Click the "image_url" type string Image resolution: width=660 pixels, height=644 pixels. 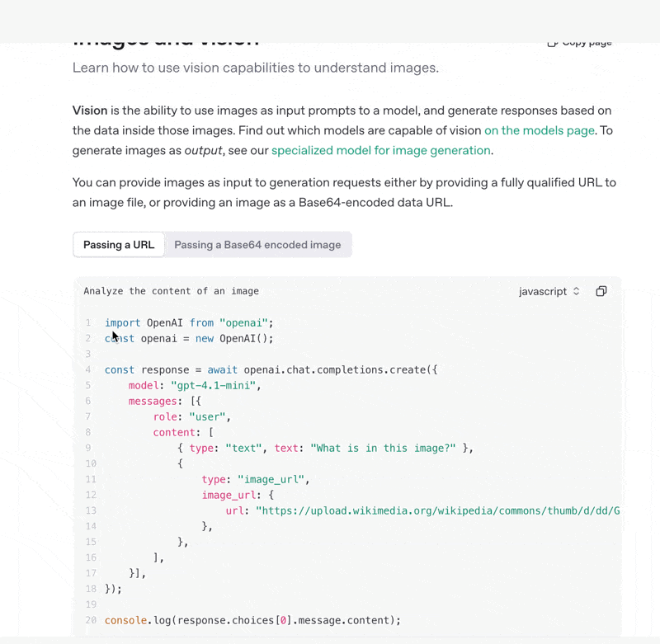[271, 479]
